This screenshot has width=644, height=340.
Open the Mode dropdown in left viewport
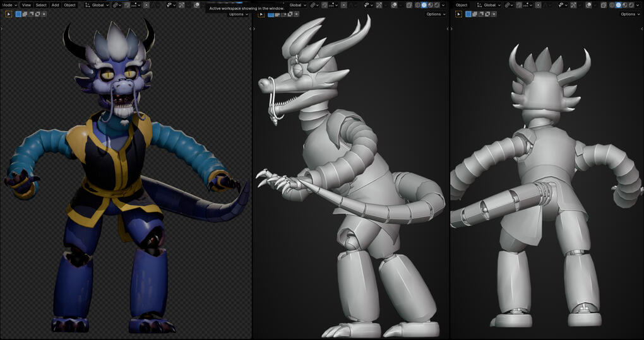point(9,5)
